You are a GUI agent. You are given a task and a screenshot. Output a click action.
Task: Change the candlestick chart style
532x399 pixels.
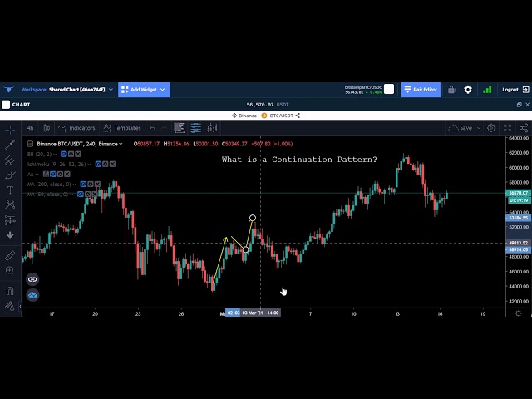[47, 128]
